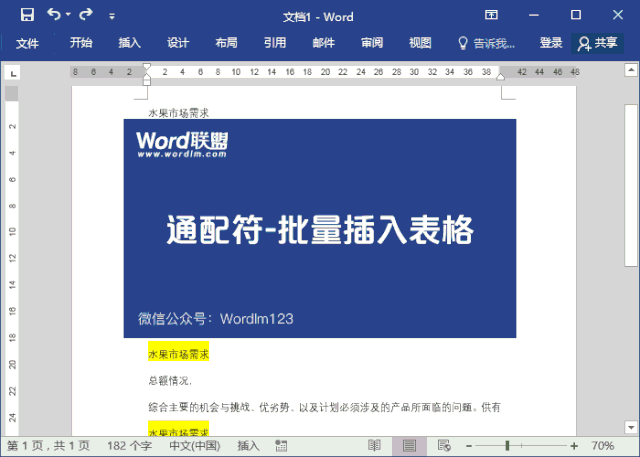640x457 pixels.
Task: Open Customize Quick Access Toolbar dropdown
Action: pos(111,16)
